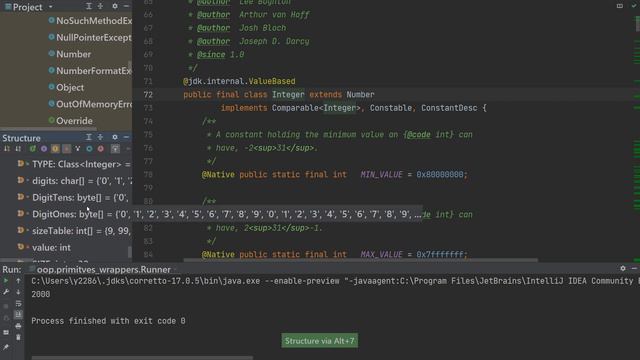640x360 pixels.
Task: Expand DigitTens: byte[] node in Structure
Action: [x=27, y=197]
